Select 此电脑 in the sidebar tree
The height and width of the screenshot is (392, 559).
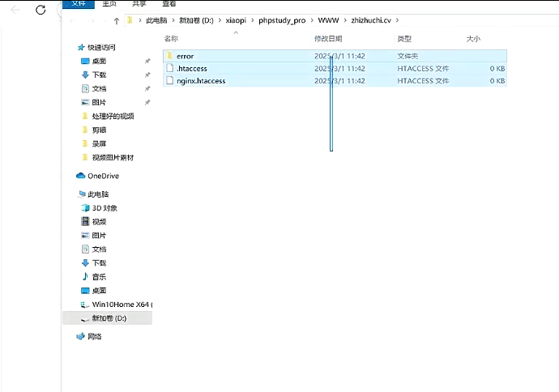point(98,194)
